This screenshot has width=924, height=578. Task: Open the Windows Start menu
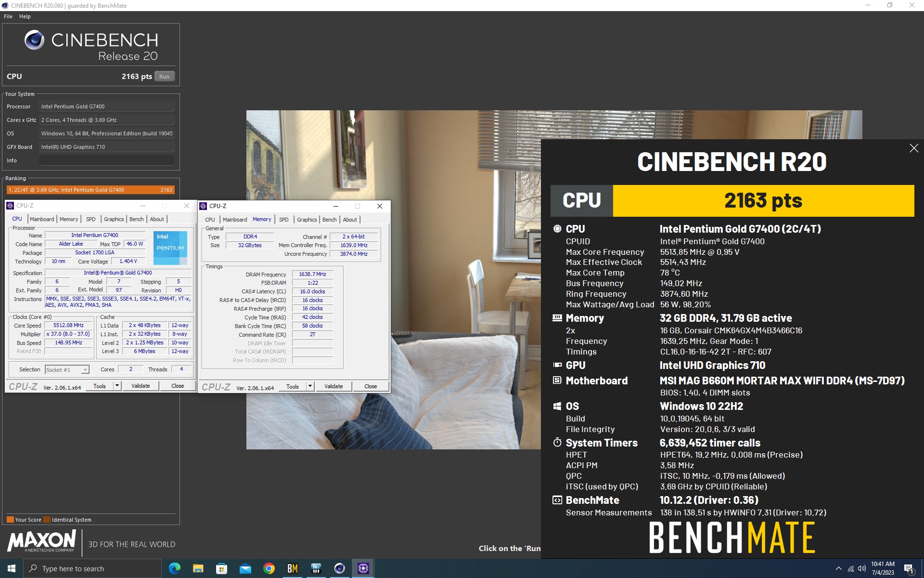(12, 568)
